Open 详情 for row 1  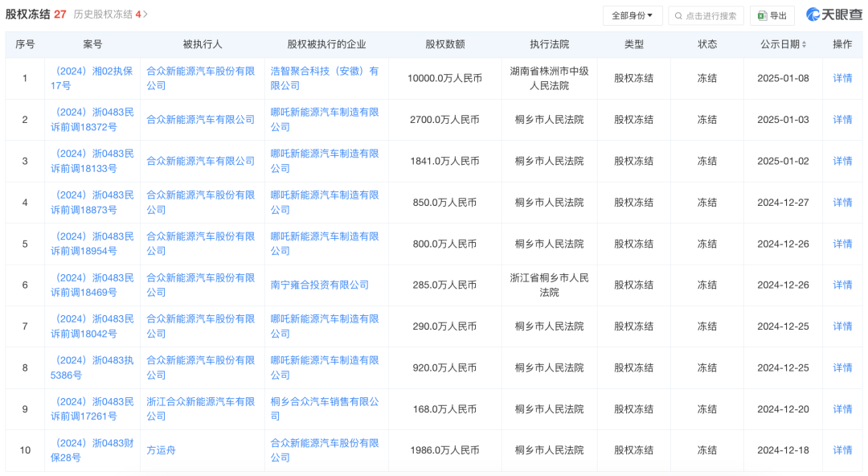coord(842,78)
